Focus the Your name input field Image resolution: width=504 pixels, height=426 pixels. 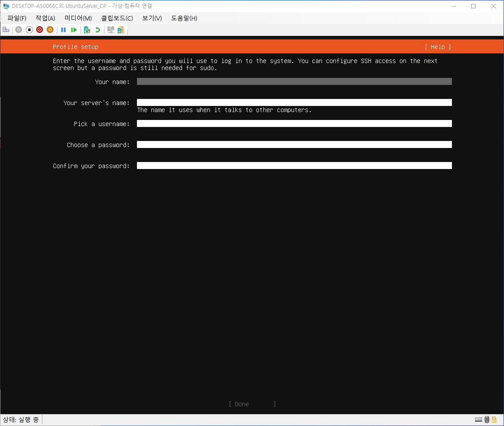click(294, 81)
